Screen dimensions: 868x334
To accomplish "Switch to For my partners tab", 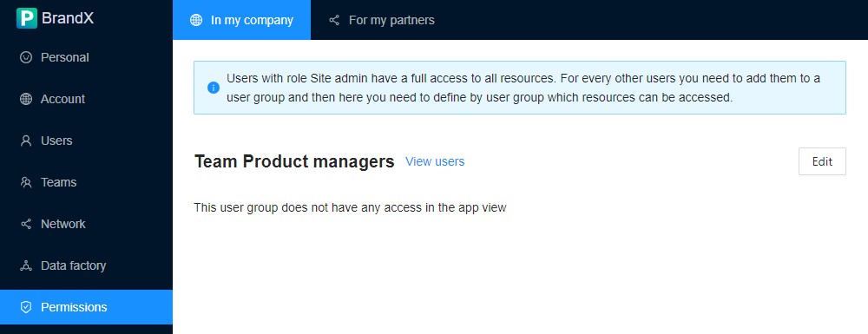I will [381, 20].
